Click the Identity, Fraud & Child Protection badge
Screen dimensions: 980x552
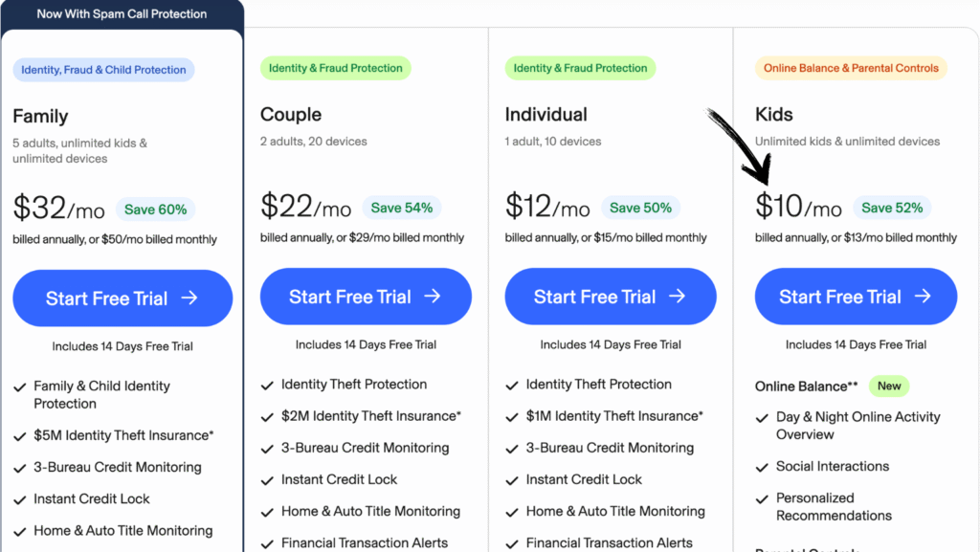pos(103,70)
